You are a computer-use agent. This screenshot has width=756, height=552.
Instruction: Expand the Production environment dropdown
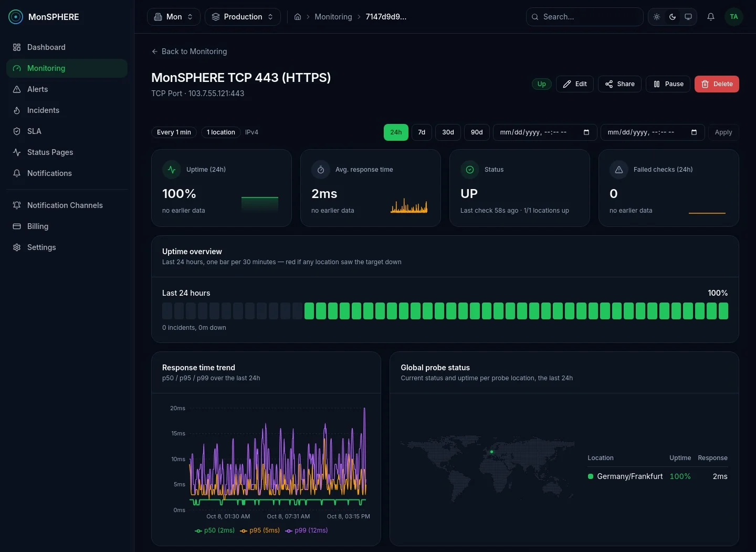243,17
